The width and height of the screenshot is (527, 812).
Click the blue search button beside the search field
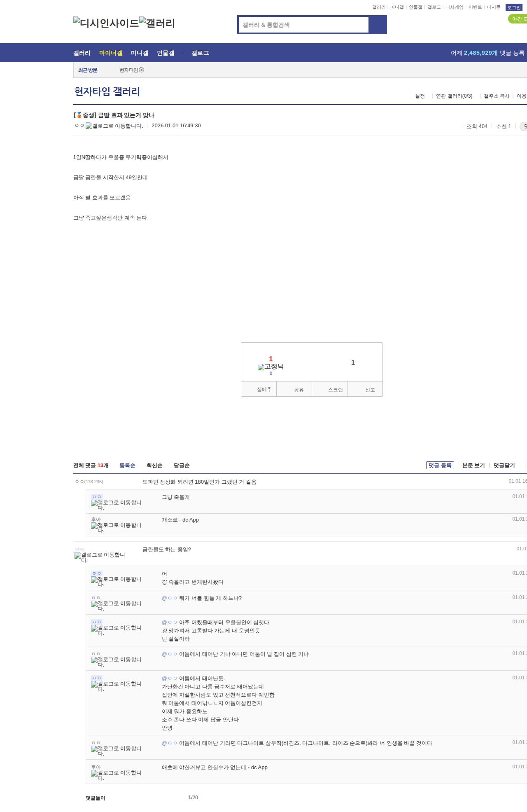pyautogui.click(x=378, y=25)
